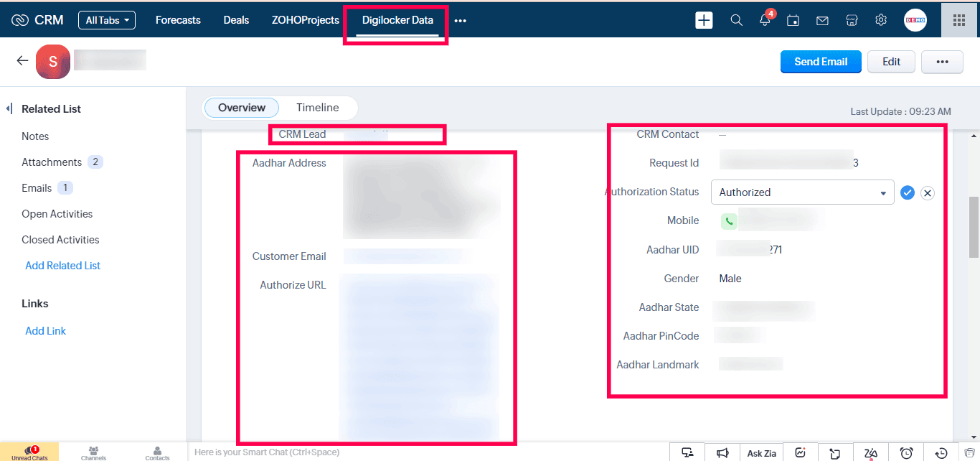
Task: Open the DEMO profile avatar
Action: pos(915,20)
